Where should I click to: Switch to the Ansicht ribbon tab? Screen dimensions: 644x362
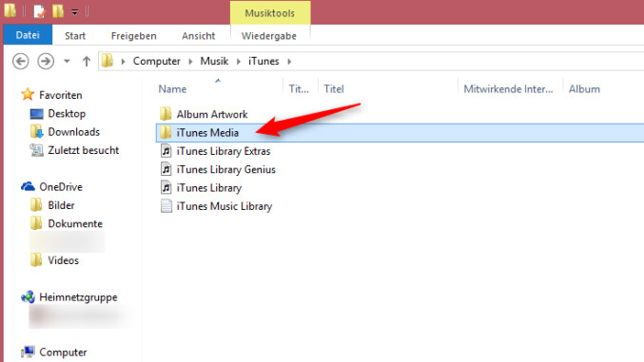[199, 36]
